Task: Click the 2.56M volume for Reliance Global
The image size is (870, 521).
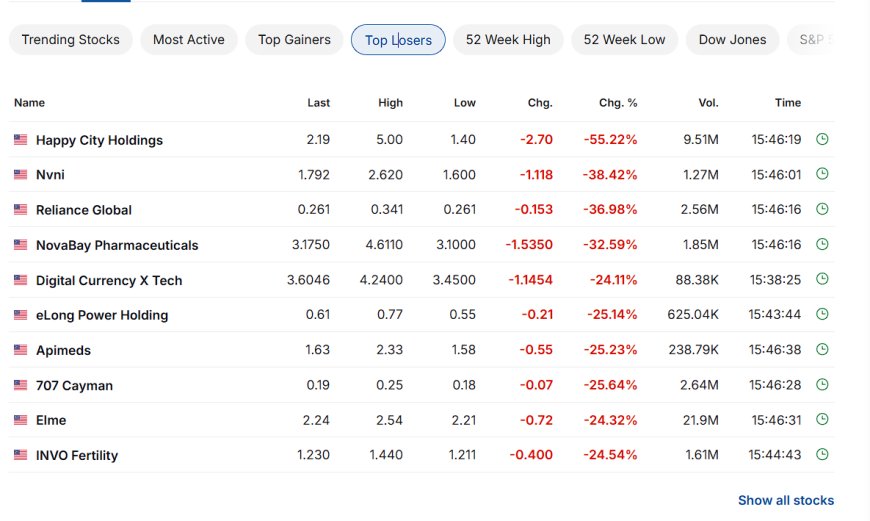Action: tap(700, 209)
